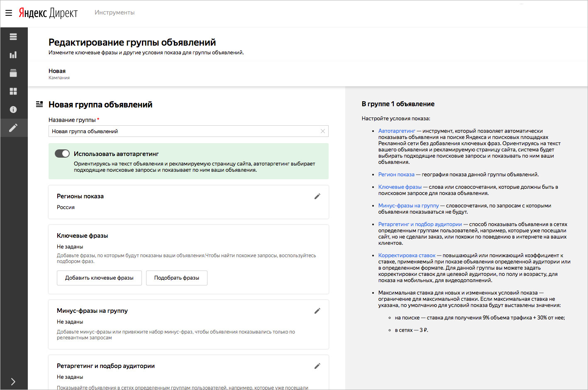Edit Регионы показа with the pencil icon
Viewport: 588px width, 390px height.
pyautogui.click(x=317, y=196)
